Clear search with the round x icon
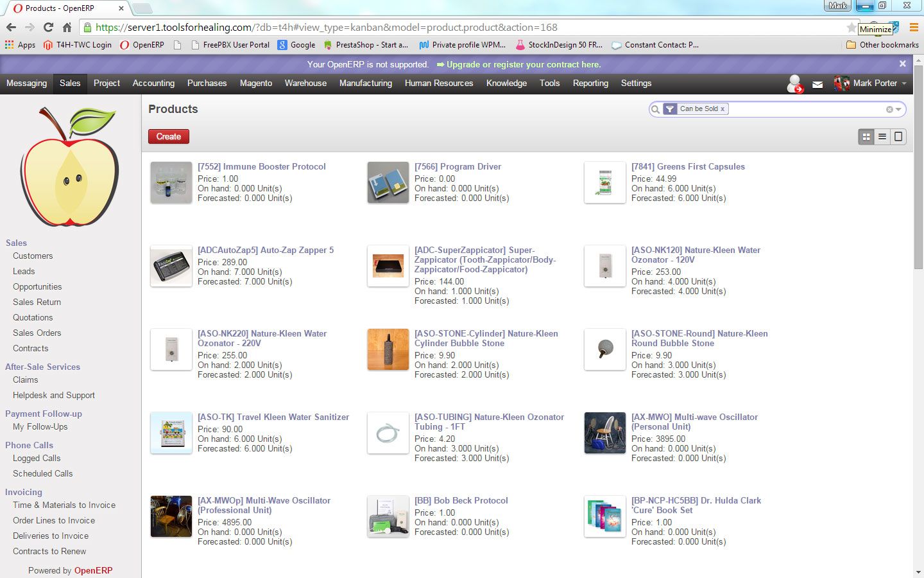This screenshot has height=578, width=924. tap(889, 109)
